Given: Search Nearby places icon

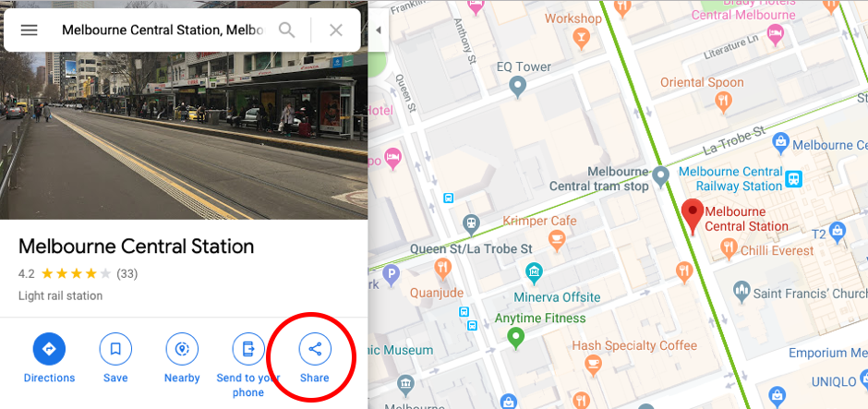Looking at the screenshot, I should [182, 349].
